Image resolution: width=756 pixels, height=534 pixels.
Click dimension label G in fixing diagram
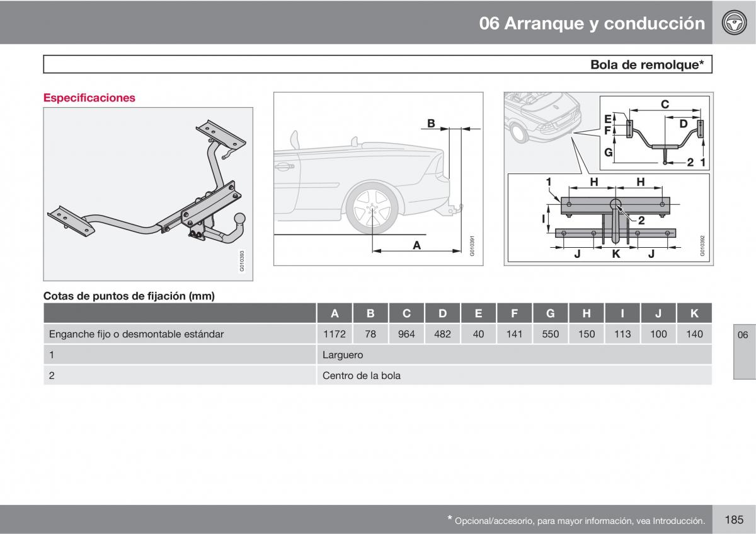pyautogui.click(x=608, y=152)
